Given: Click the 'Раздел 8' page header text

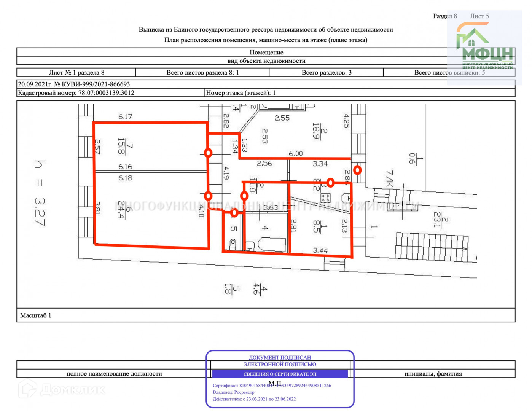Looking at the screenshot, I should tap(445, 16).
